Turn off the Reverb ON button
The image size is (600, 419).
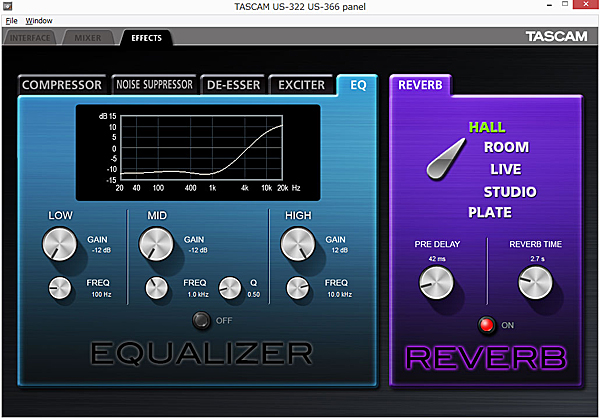point(486,326)
